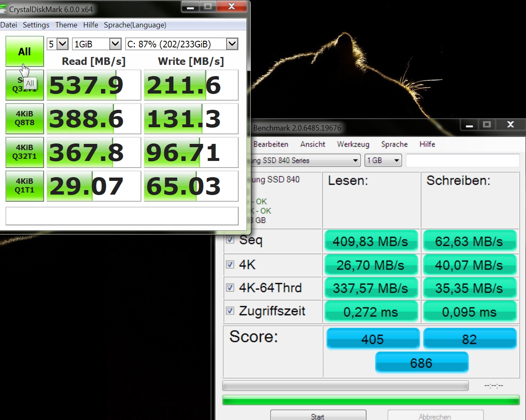
Task: Click the CrystalDiskMark title bar app icon
Action: [x=3, y=9]
